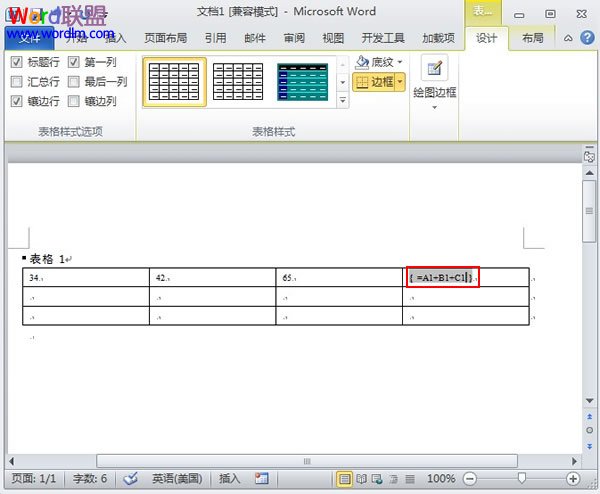Viewport: 600px width, 494px height.
Task: Click the horizontal scrollbar left arrow
Action: (11, 461)
